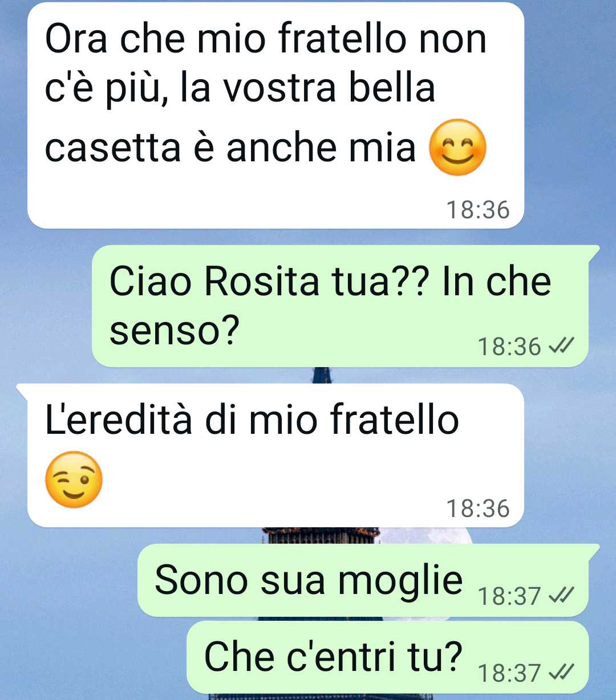Select the 'Ora che mio fratello non c'è più' message

point(275,116)
